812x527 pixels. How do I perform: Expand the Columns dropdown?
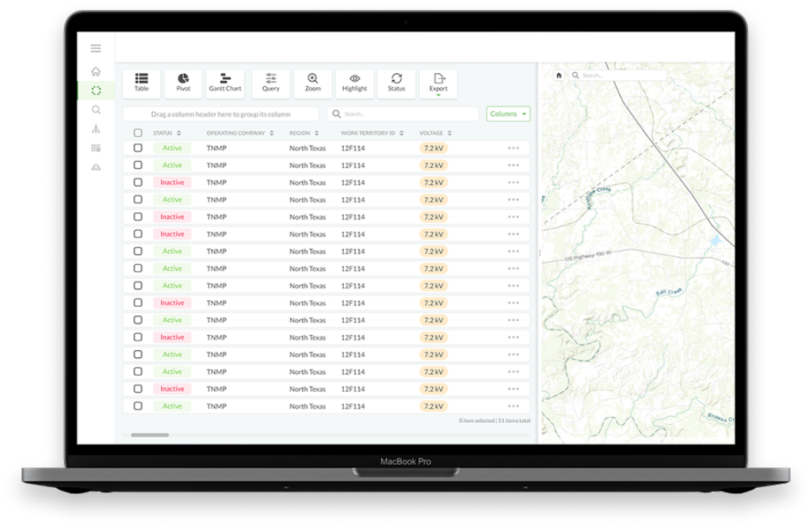[x=508, y=114]
